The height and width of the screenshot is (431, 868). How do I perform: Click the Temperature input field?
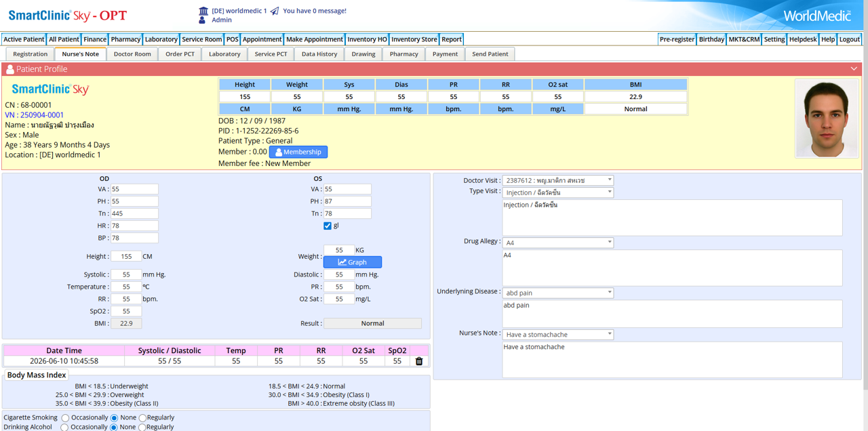click(126, 287)
